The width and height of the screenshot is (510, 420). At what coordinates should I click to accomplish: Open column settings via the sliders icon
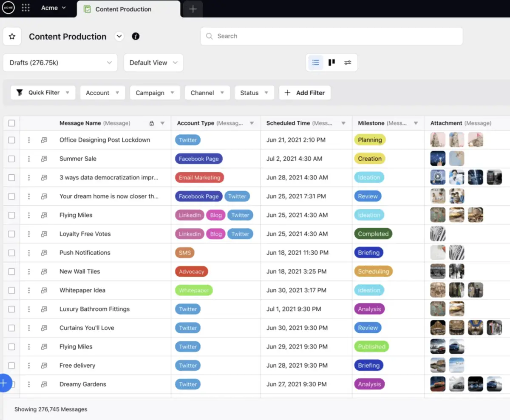tap(348, 62)
